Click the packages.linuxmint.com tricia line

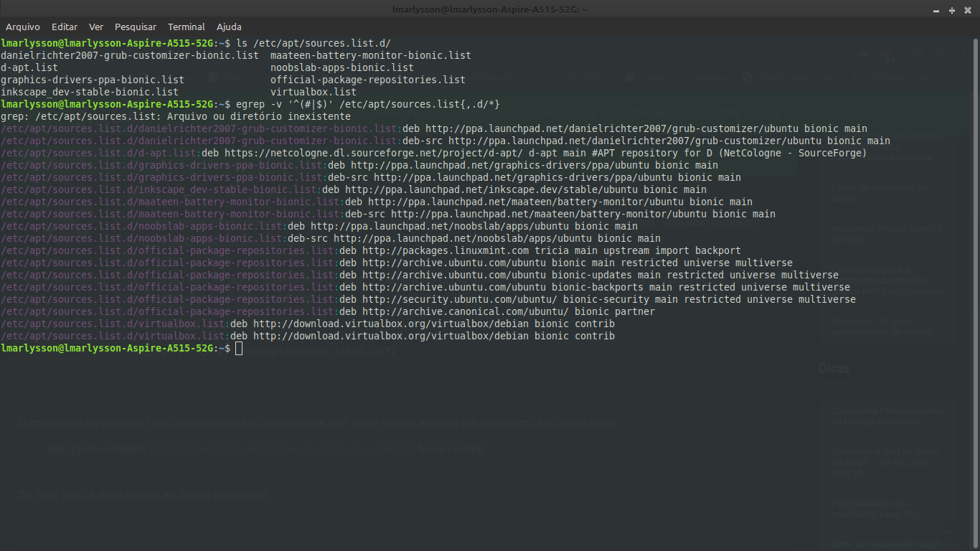[x=371, y=250]
